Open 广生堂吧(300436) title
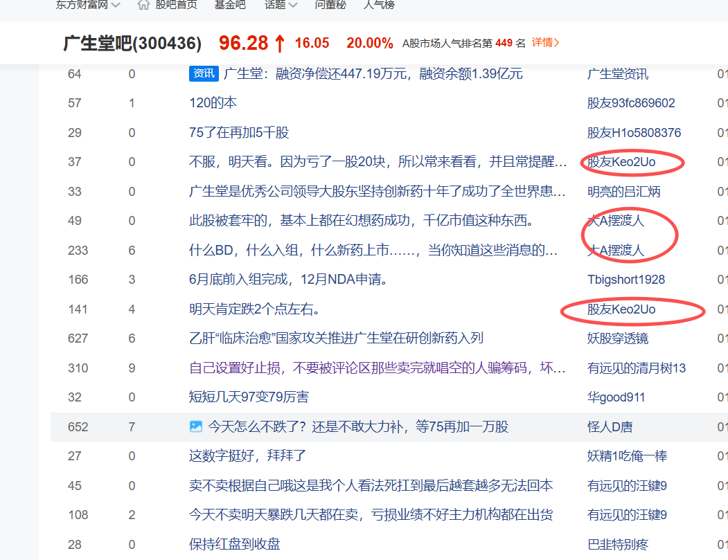This screenshot has height=560, width=728. [132, 43]
